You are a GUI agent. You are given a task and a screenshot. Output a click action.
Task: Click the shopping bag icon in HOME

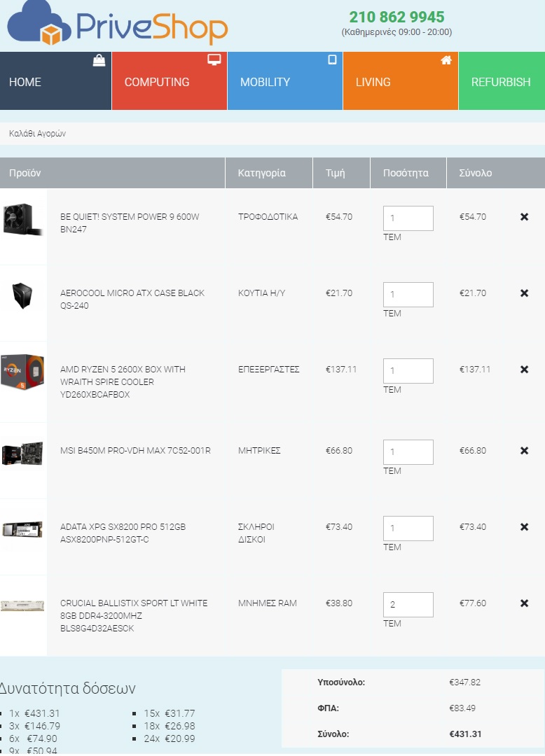99,60
